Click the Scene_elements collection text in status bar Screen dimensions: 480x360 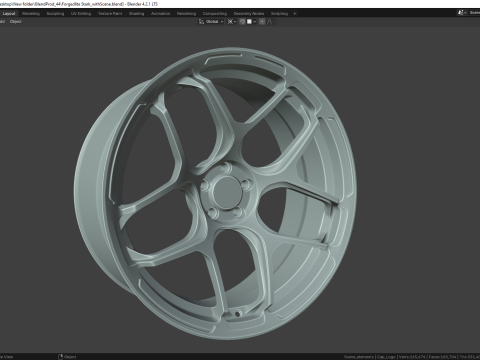(x=359, y=357)
